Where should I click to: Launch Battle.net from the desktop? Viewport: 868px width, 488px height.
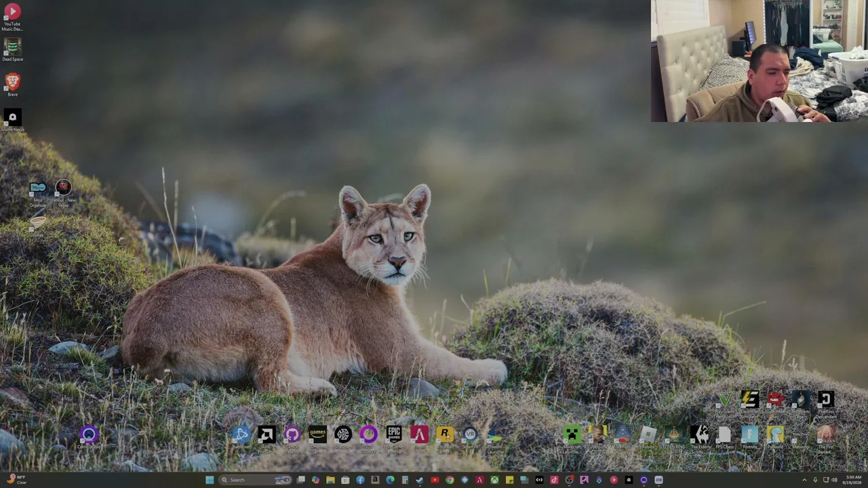click(x=241, y=438)
